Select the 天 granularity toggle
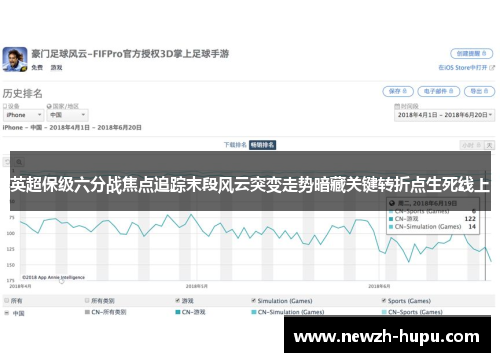 click(x=489, y=145)
